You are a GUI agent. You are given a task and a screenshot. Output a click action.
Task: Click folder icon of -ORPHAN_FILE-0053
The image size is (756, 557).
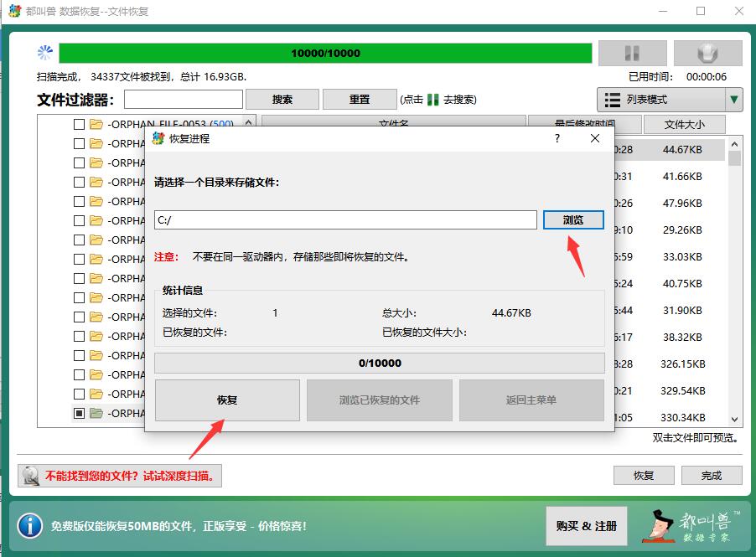[x=96, y=124]
